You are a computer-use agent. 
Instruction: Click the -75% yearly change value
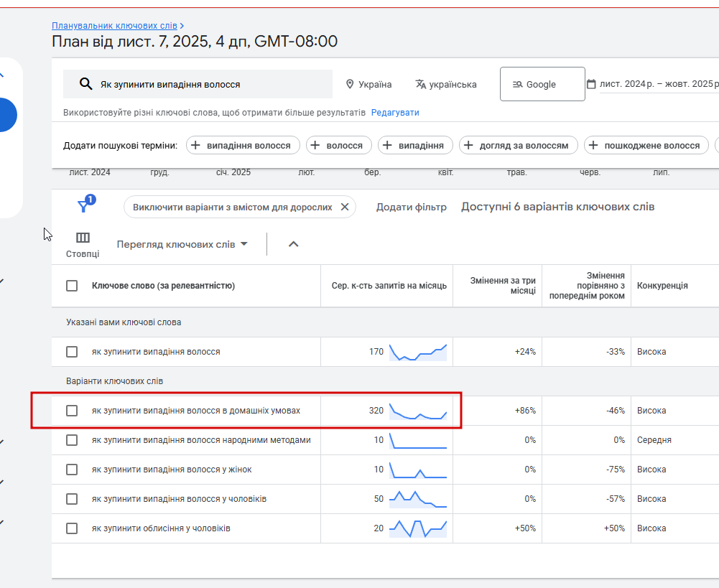pyautogui.click(x=616, y=470)
